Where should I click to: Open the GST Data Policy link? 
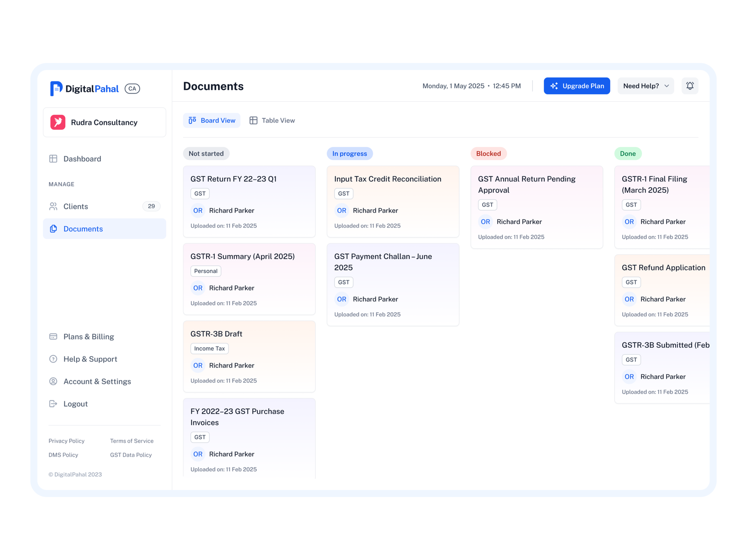click(x=131, y=455)
